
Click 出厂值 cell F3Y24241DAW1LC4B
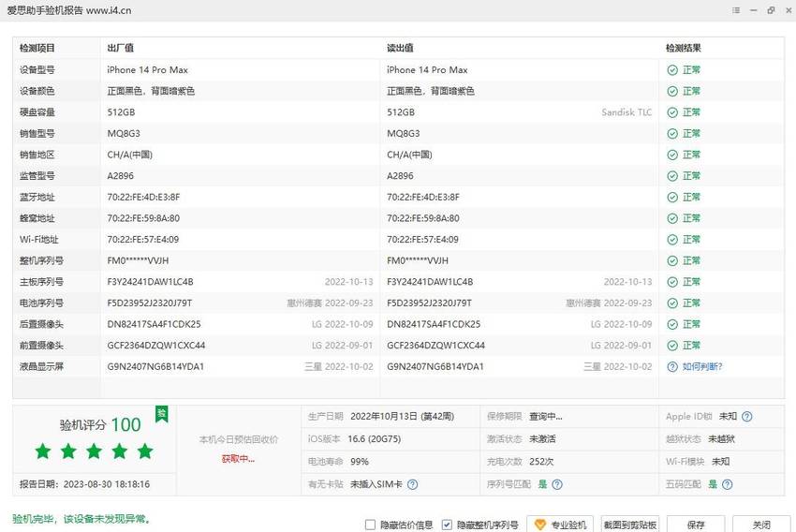coord(150,282)
